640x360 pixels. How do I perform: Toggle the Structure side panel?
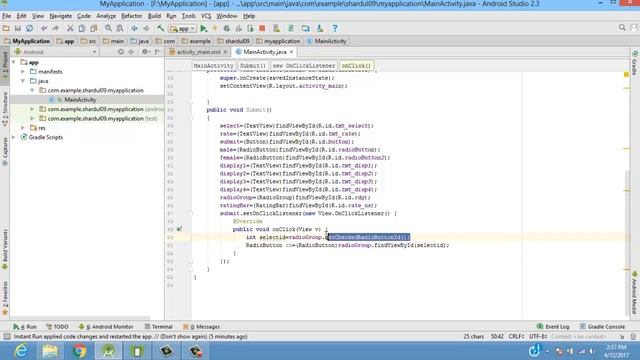[x=5, y=108]
